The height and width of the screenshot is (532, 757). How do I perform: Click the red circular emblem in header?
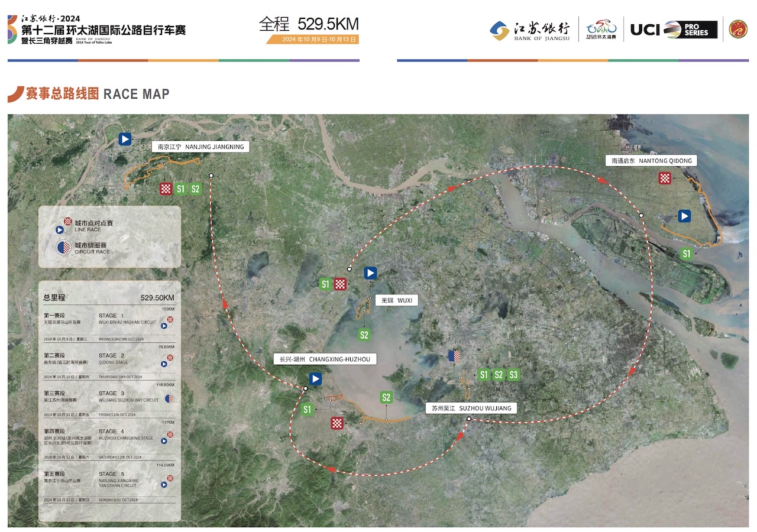[738, 29]
